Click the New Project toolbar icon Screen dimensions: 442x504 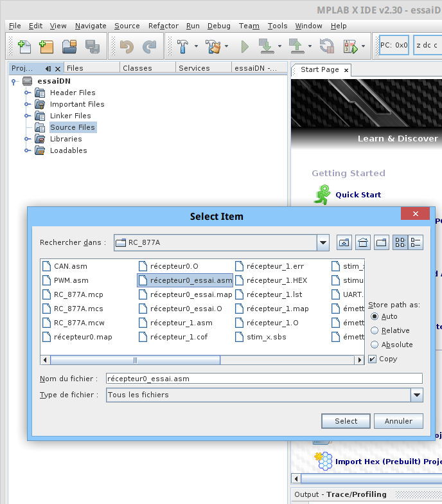click(x=46, y=46)
